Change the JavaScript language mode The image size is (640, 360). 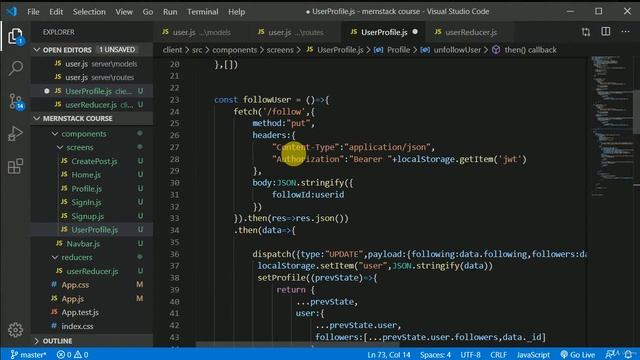(533, 355)
